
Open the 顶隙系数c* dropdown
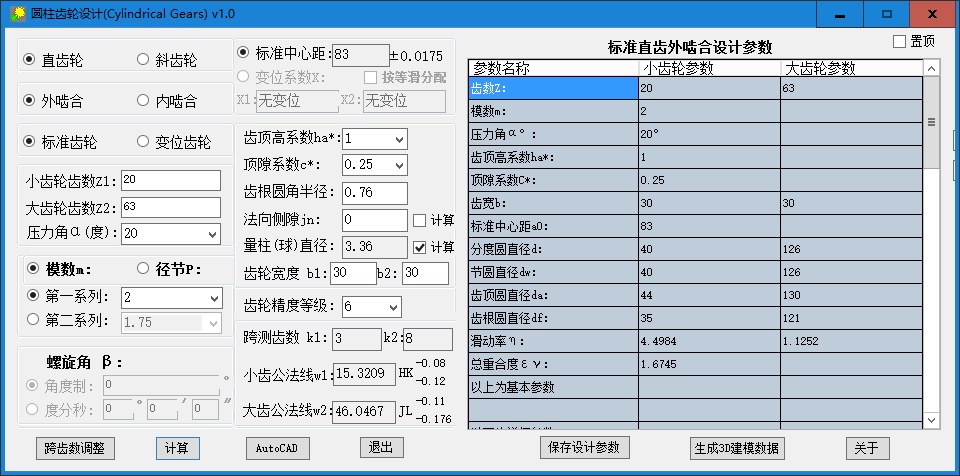tap(398, 164)
